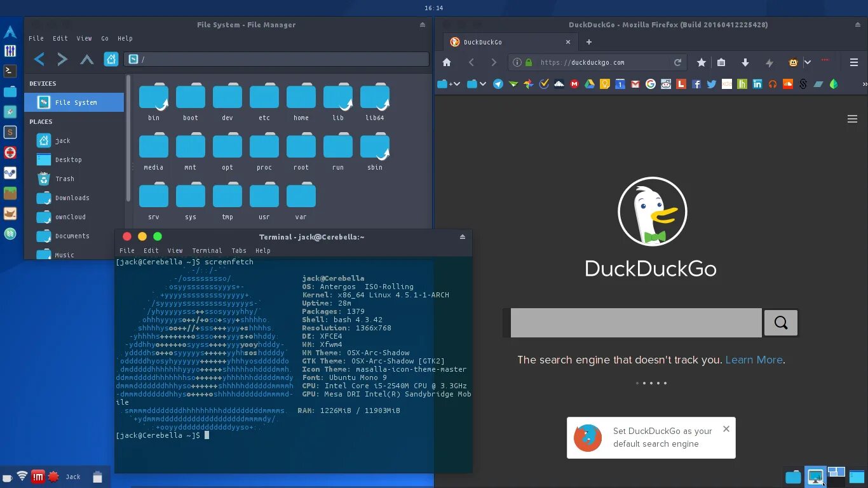868x488 pixels.
Task: Launch Steam from the dock
Action: point(10,173)
